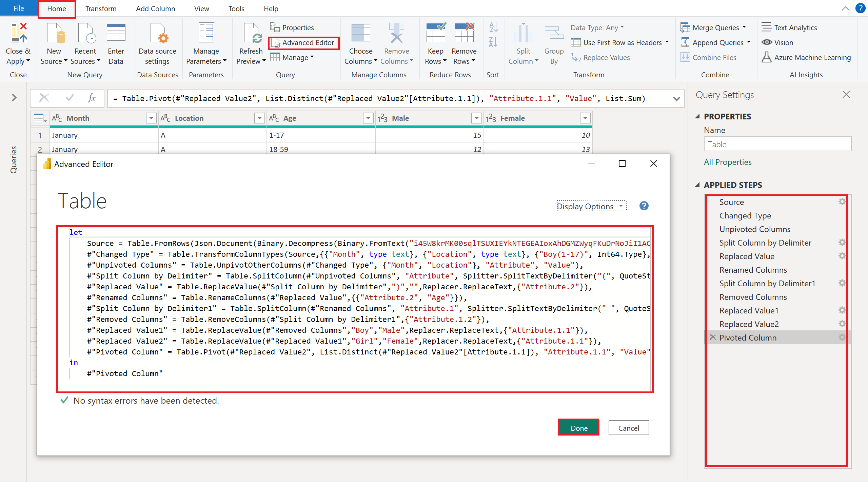Image resolution: width=868 pixels, height=482 pixels.
Task: Expand the formula bar
Action: [x=676, y=99]
